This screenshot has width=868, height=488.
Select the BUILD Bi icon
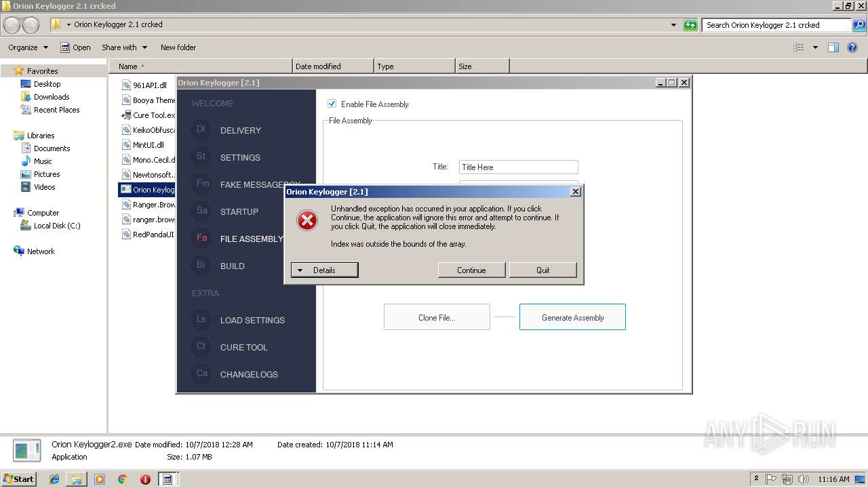point(201,265)
